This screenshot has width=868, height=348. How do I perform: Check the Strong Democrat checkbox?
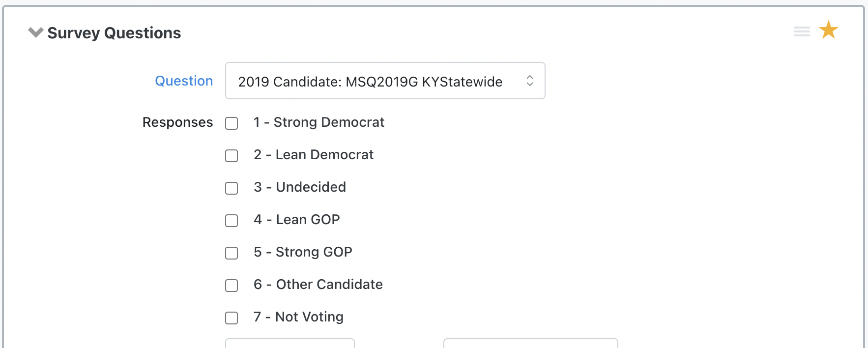231,123
